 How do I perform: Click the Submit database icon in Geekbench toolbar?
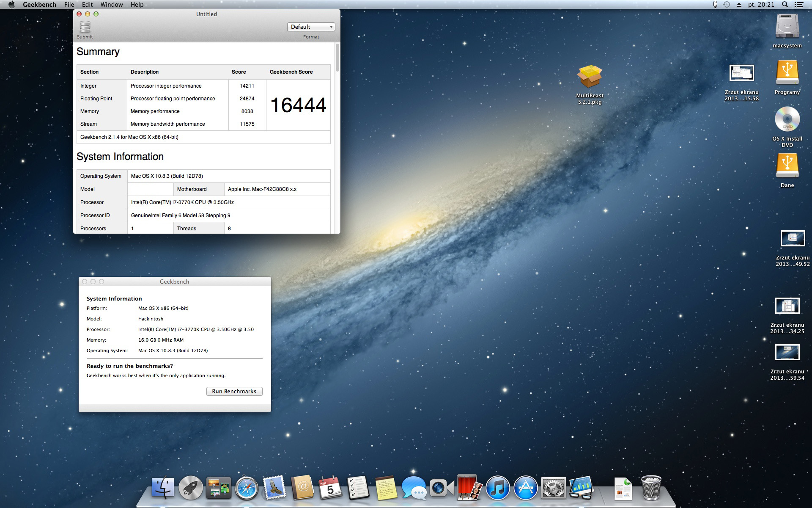[85, 27]
